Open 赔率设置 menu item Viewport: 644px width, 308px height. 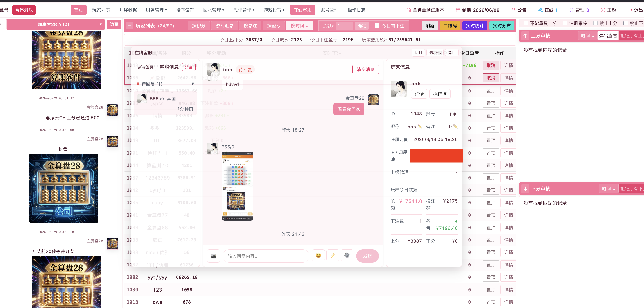coord(185,10)
